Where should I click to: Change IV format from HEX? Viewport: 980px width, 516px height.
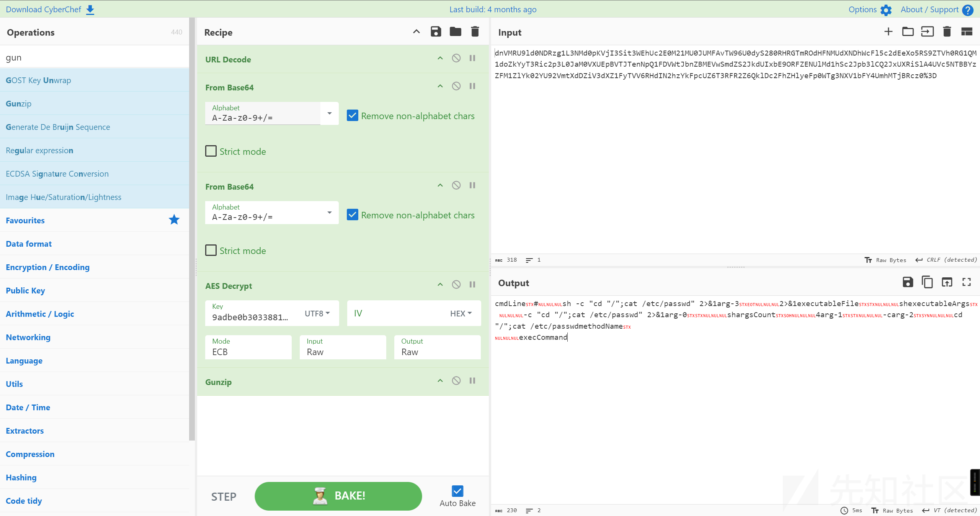[x=461, y=313]
